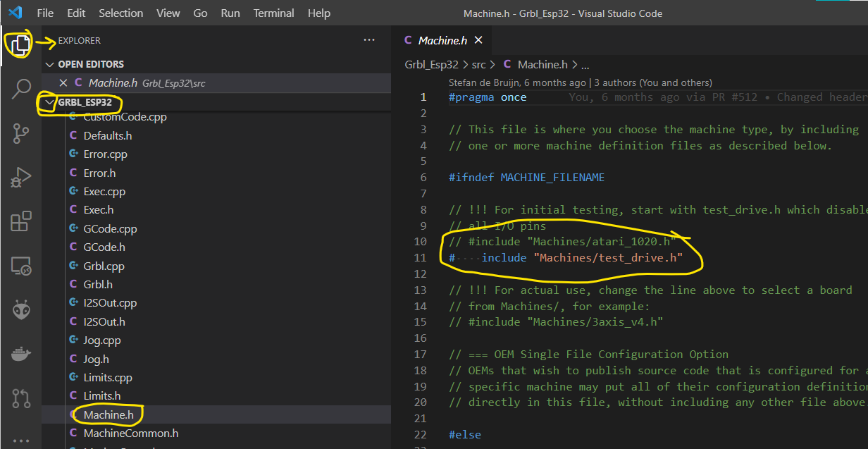Click the '#ifndef MACHINE_FILENAME' line
The height and width of the screenshot is (449, 868).
(526, 178)
